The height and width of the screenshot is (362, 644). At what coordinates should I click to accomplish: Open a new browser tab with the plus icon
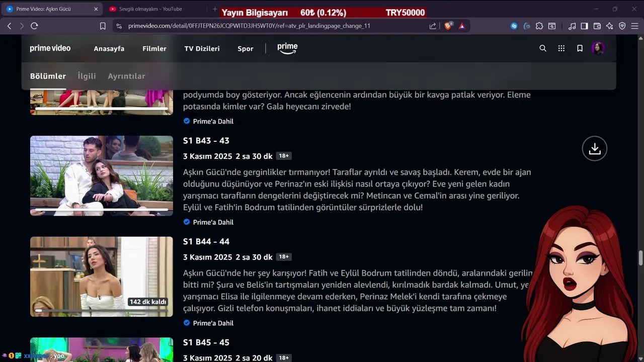(x=215, y=9)
